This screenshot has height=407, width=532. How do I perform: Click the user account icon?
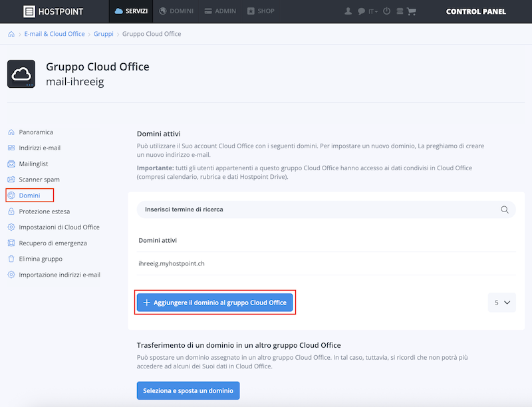click(348, 11)
